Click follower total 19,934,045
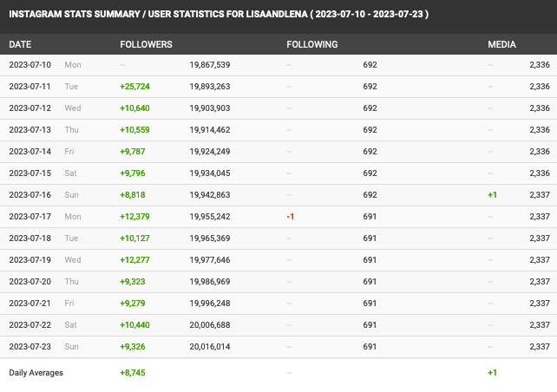 pyautogui.click(x=210, y=173)
